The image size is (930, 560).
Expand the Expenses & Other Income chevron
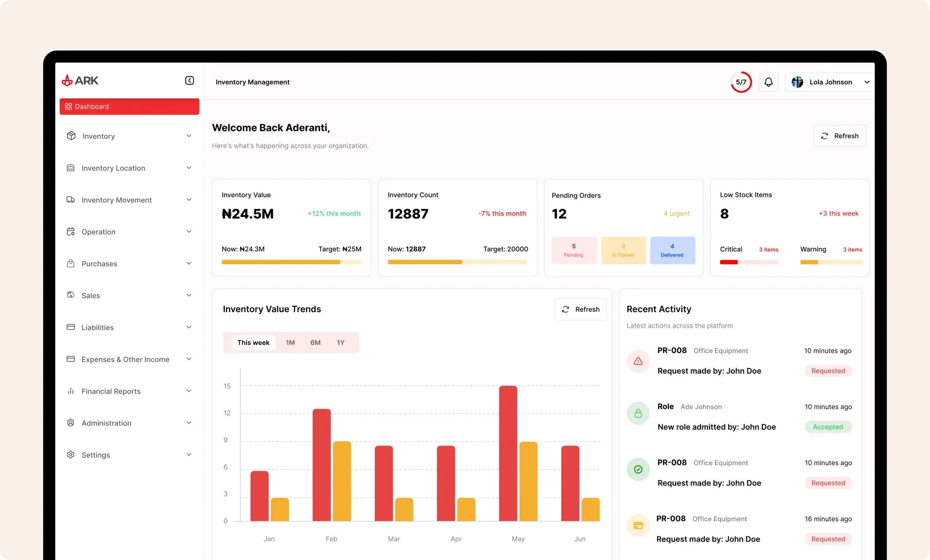[x=189, y=359]
